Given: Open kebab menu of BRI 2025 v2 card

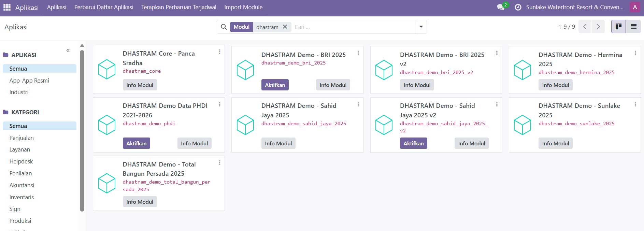Looking at the screenshot, I should point(497,53).
